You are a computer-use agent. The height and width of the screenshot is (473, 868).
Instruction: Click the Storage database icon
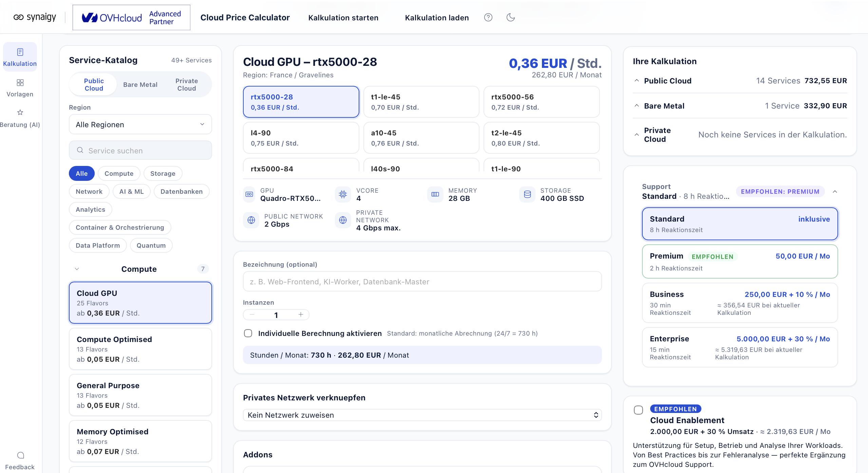[527, 194]
